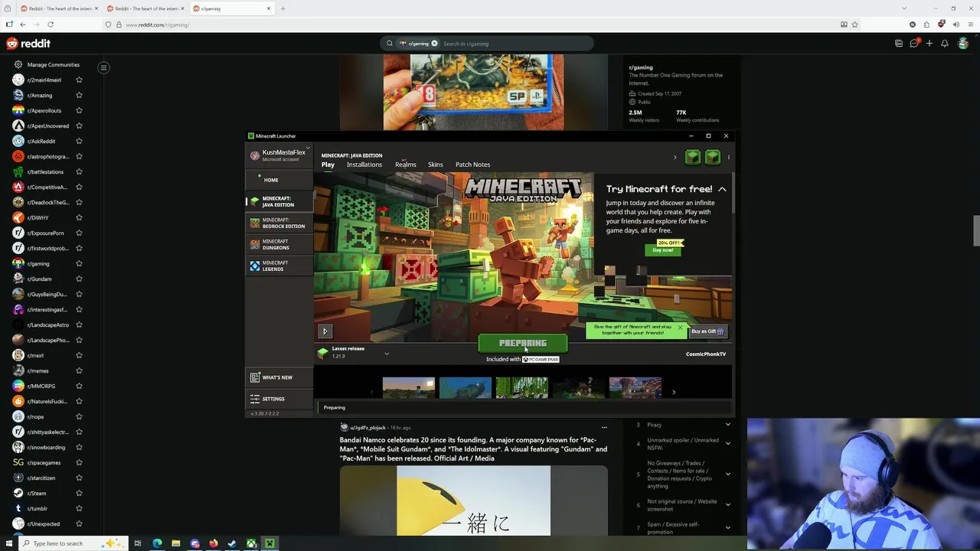
Task: Play the Java Edition trailer video
Action: click(325, 331)
